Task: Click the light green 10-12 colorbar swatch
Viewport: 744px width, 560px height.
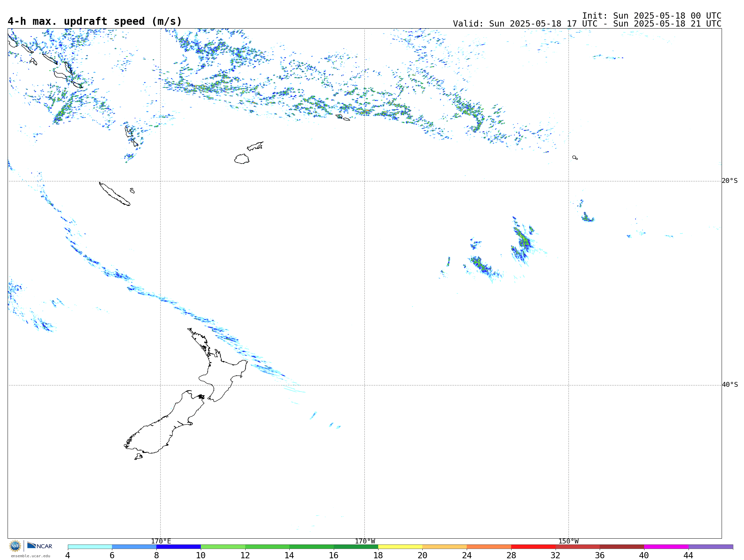Action: click(223, 547)
